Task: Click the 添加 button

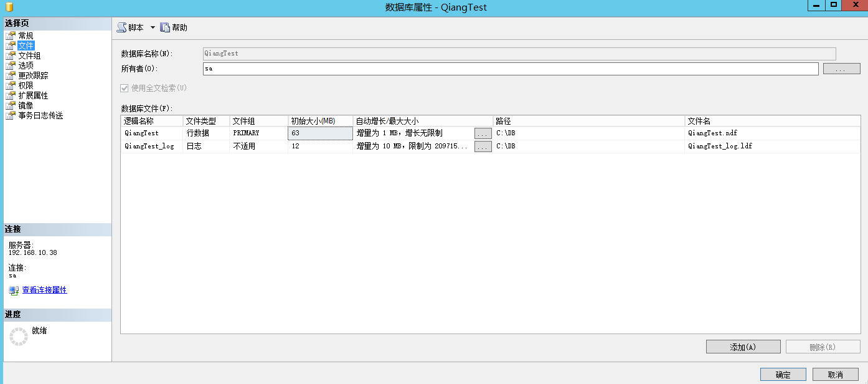Action: 743,347
